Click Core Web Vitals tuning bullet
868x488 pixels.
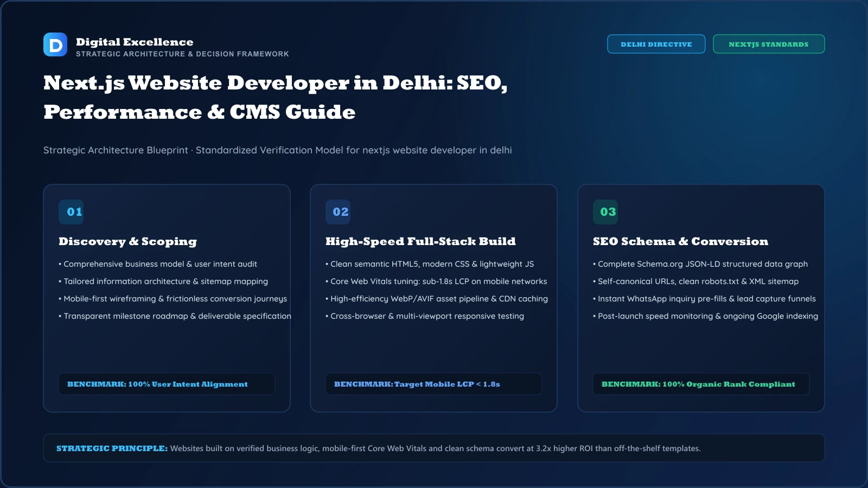coord(436,281)
